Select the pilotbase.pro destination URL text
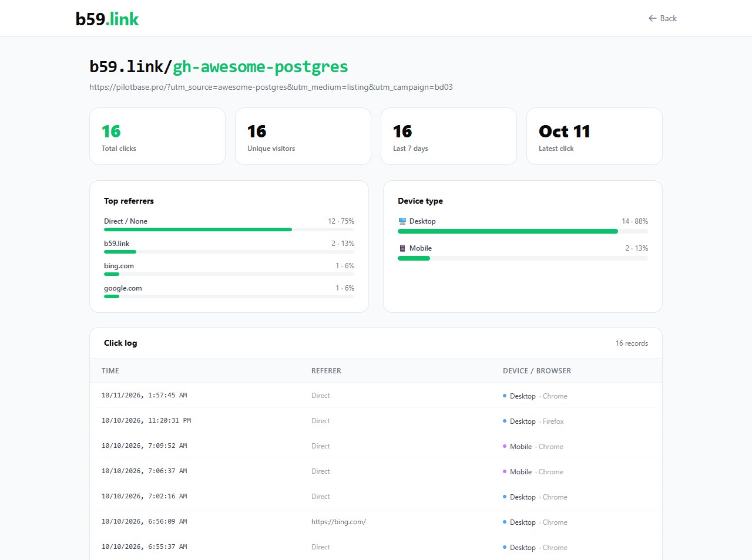This screenshot has width=752, height=560. click(x=271, y=87)
